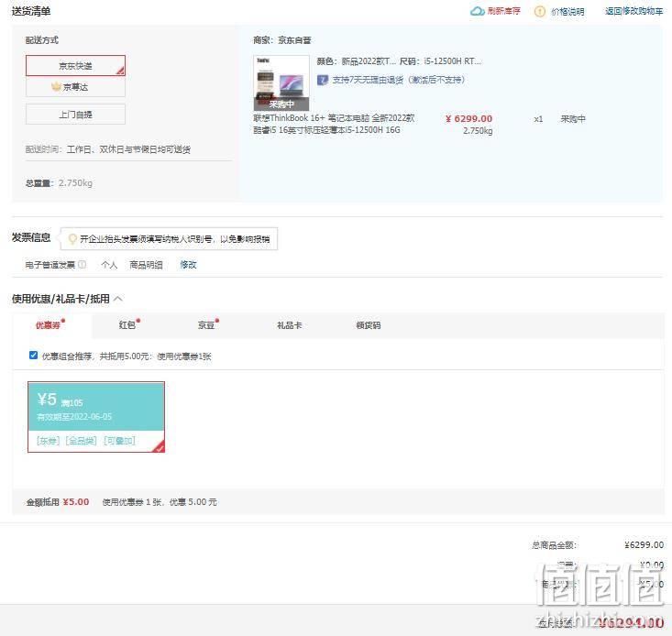The image size is (672, 636).
Task: Click info icon next to 电子普通发票
Action: [82, 264]
